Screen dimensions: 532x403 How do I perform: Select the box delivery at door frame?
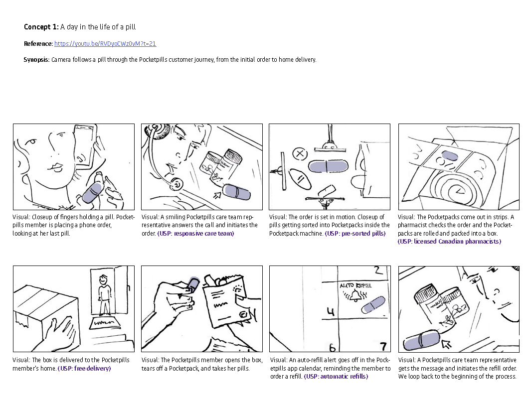[74, 309]
